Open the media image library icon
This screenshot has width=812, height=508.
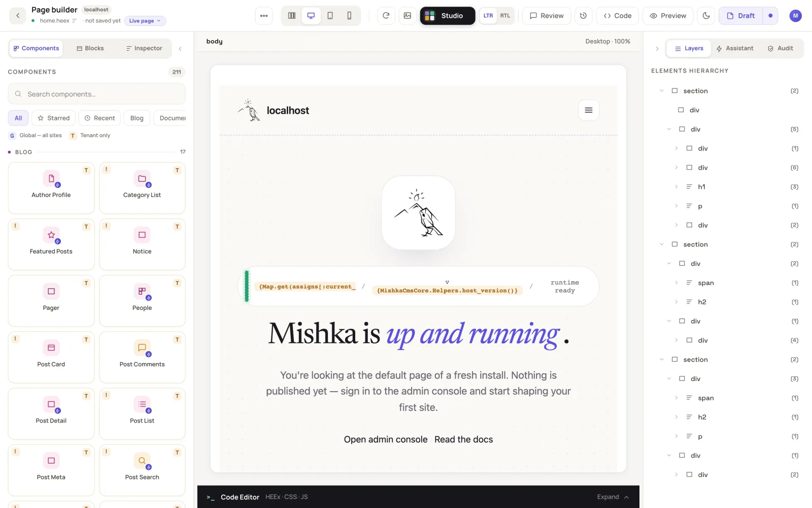[x=408, y=16]
